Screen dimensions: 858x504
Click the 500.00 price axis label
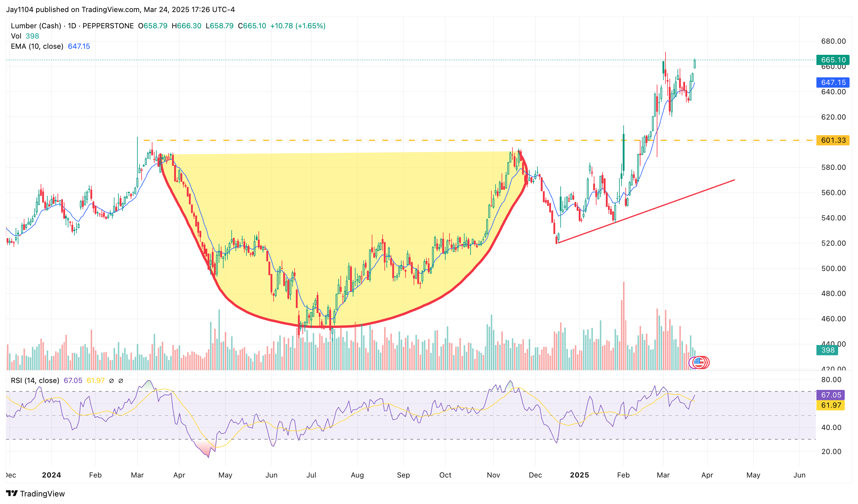pyautogui.click(x=833, y=269)
